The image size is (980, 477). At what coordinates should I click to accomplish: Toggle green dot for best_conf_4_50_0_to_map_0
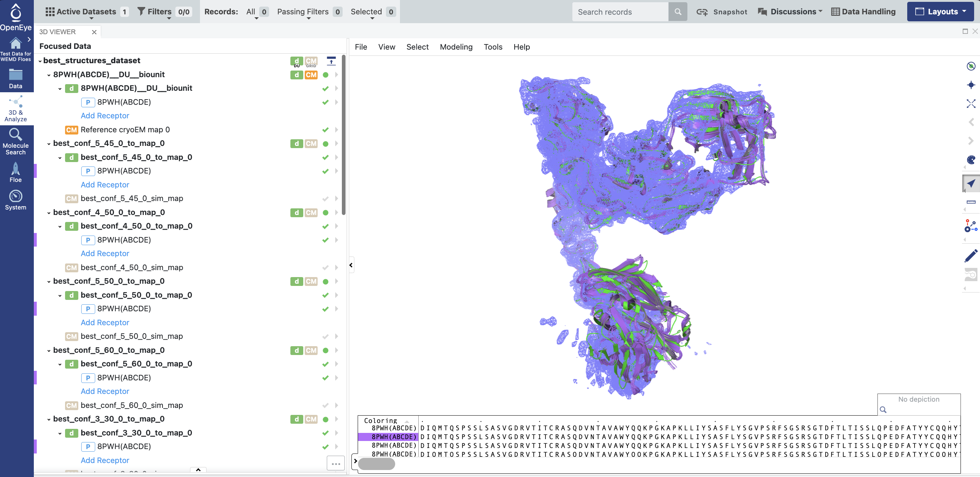(325, 213)
